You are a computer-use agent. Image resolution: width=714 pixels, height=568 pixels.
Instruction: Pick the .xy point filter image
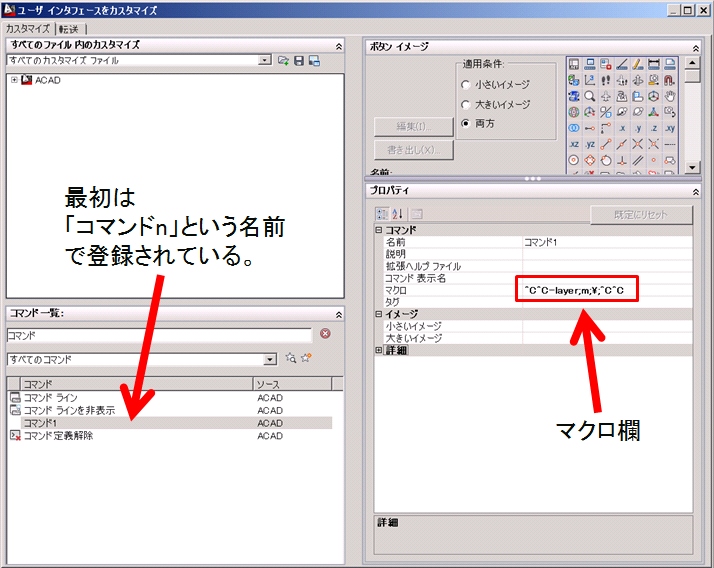pos(669,128)
